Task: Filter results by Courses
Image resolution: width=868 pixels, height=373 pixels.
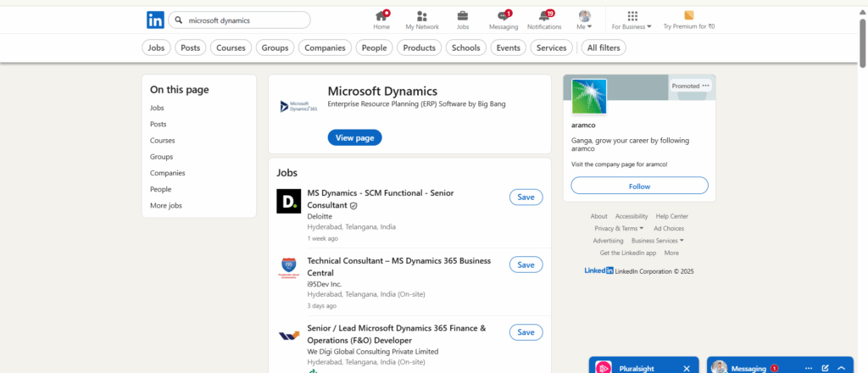Action: (231, 48)
